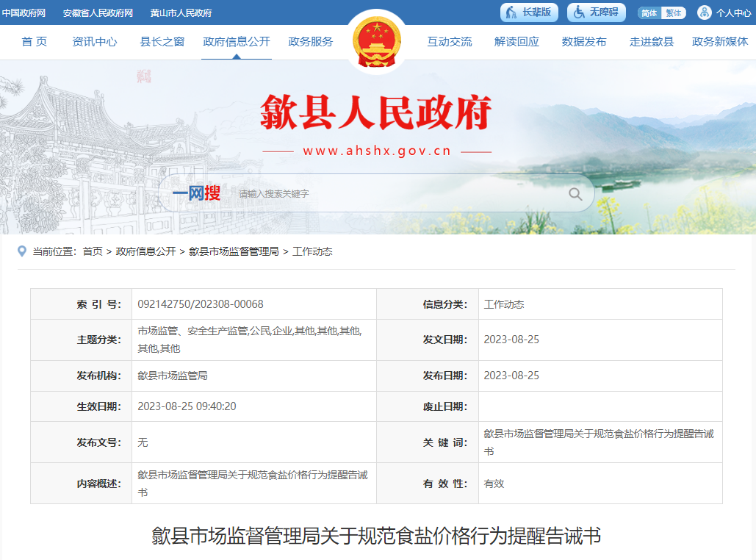Viewport: 756px width, 560px height.
Task: Click the 发文日期 value 2023-08-25
Action: [511, 340]
